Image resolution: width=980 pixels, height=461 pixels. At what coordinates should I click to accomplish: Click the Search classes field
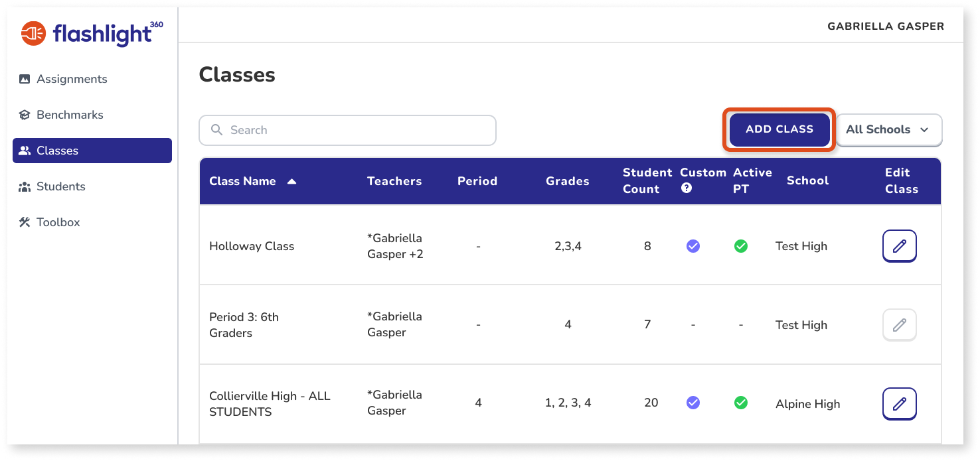click(x=347, y=130)
